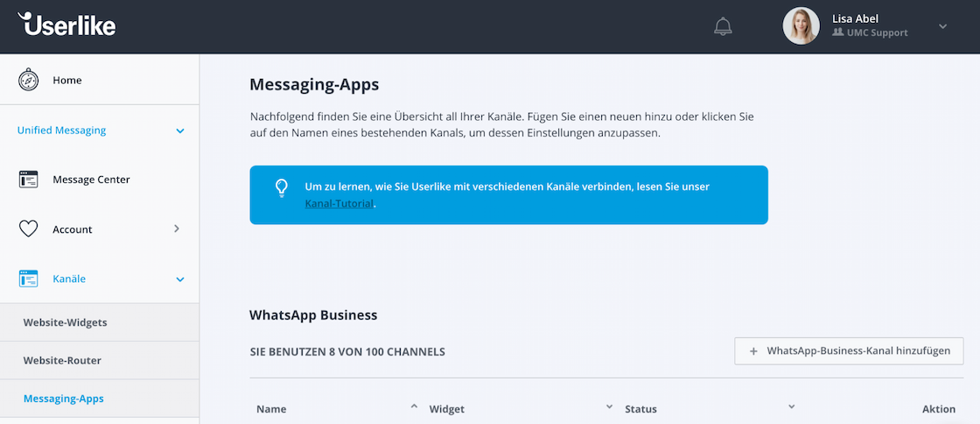Expand the Account chevron arrow
The image size is (980, 424).
click(177, 229)
